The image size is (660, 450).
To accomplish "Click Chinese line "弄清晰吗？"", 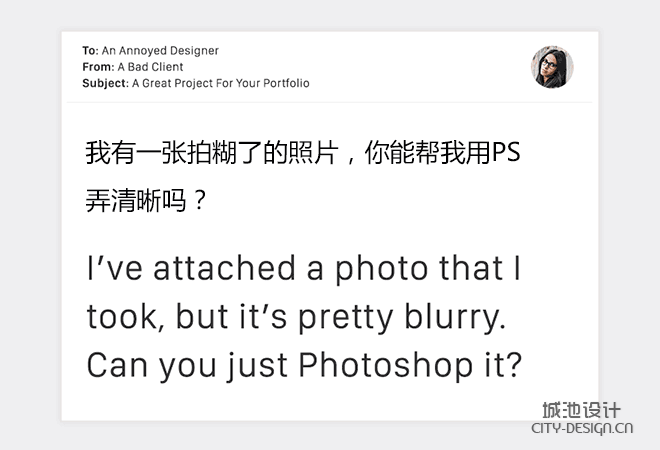I will 146,201.
